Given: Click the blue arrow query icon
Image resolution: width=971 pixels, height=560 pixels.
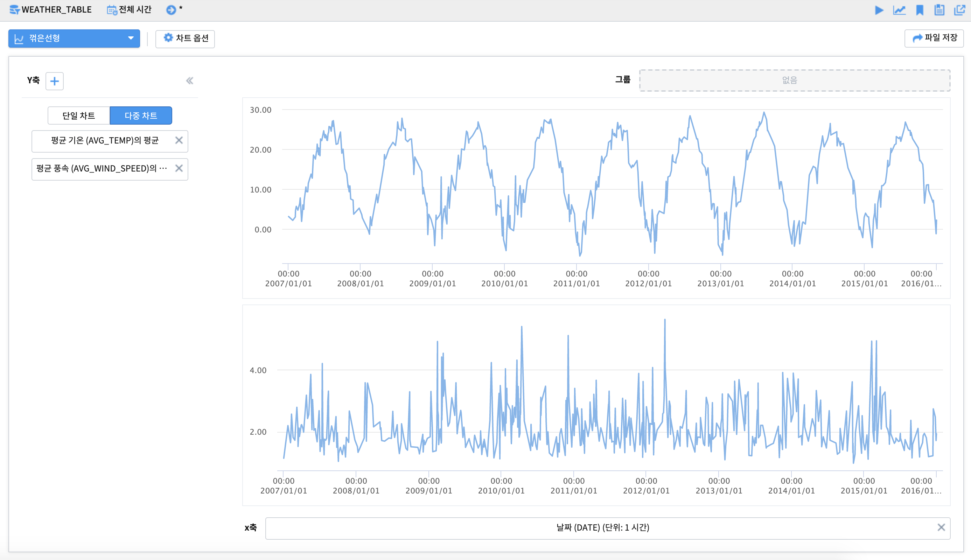Looking at the screenshot, I should [171, 9].
